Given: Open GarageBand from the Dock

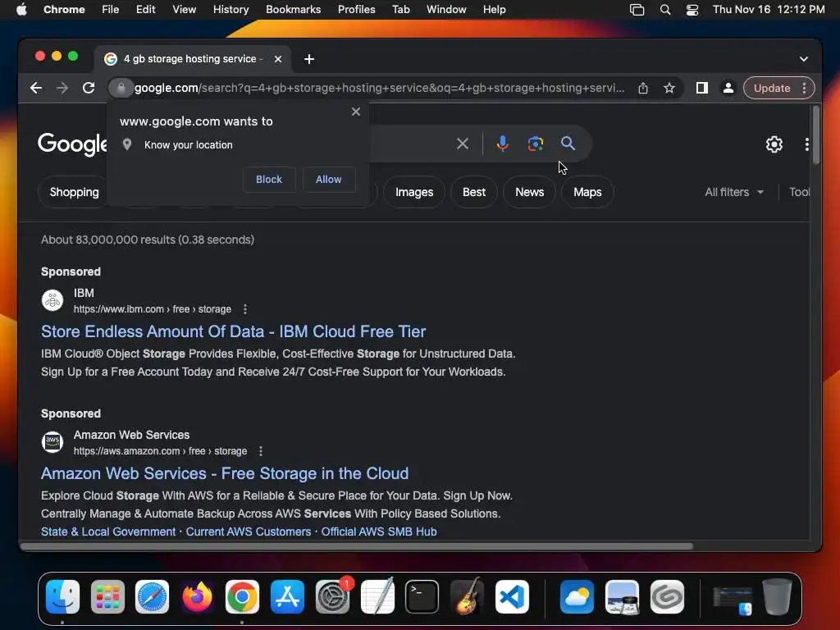Looking at the screenshot, I should coord(467,597).
